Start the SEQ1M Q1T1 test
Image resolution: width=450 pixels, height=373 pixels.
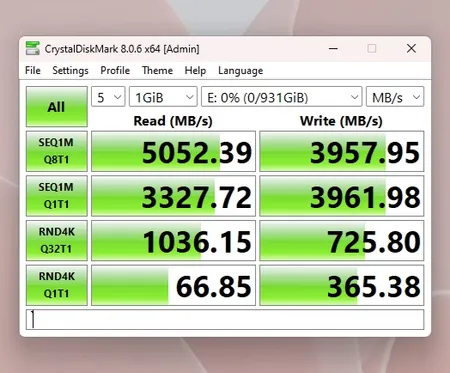pyautogui.click(x=57, y=196)
